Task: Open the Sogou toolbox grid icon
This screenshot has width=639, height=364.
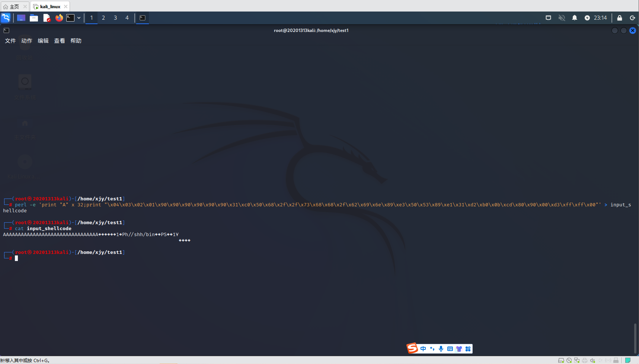Action: (468, 349)
